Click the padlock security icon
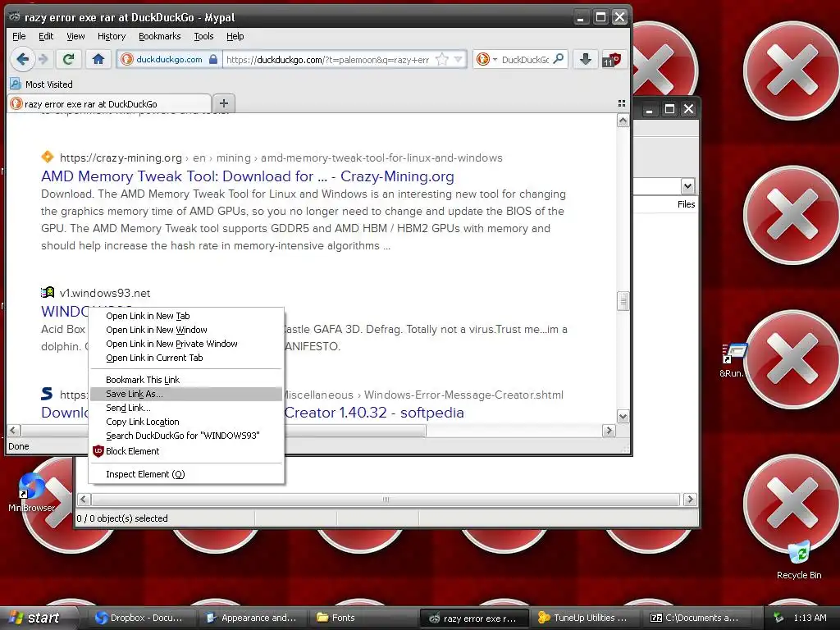The height and width of the screenshot is (630, 840). click(x=213, y=59)
